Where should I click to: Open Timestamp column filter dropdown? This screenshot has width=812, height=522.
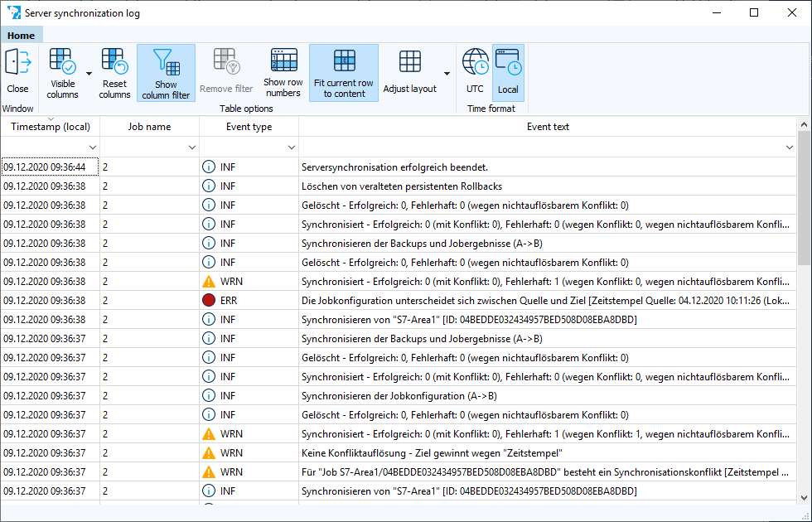point(93,147)
